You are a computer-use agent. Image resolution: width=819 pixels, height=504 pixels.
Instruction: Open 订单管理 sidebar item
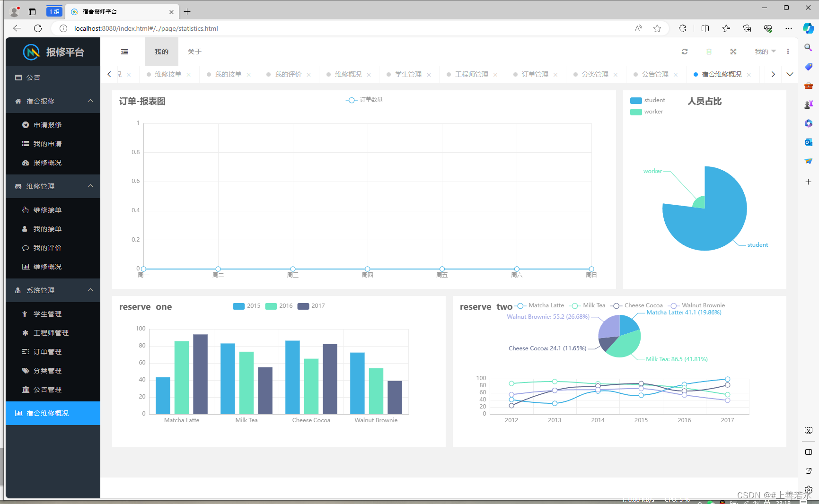[x=53, y=352]
